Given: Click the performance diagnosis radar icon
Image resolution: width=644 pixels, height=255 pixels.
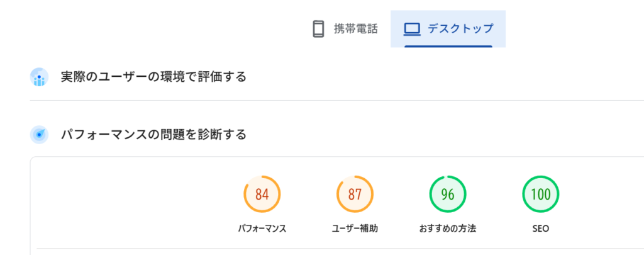Looking at the screenshot, I should point(40,135).
